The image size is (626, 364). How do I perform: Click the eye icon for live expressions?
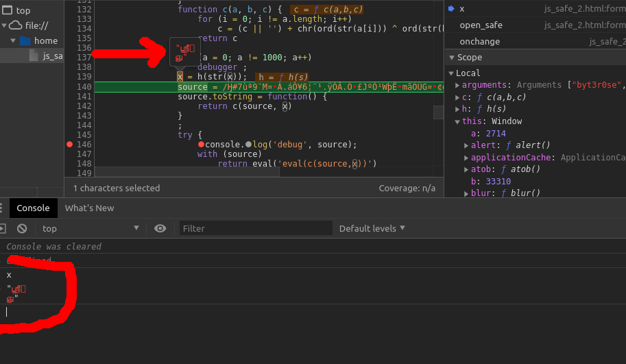160,228
